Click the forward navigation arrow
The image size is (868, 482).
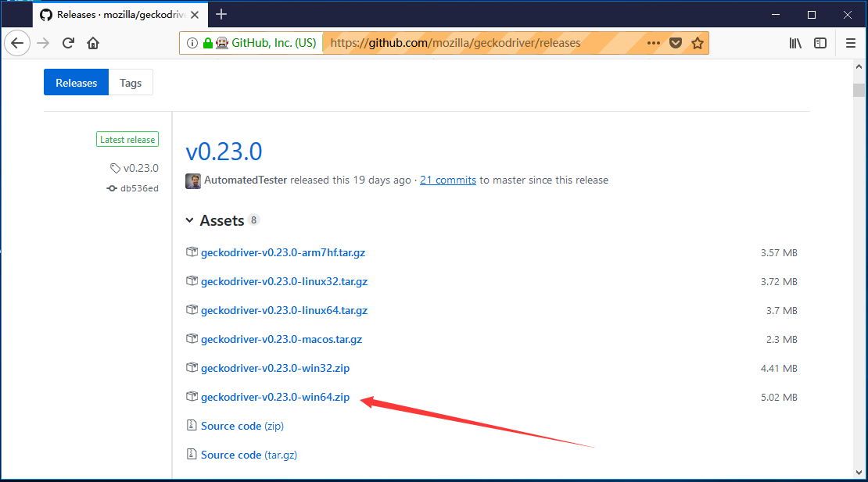(43, 43)
